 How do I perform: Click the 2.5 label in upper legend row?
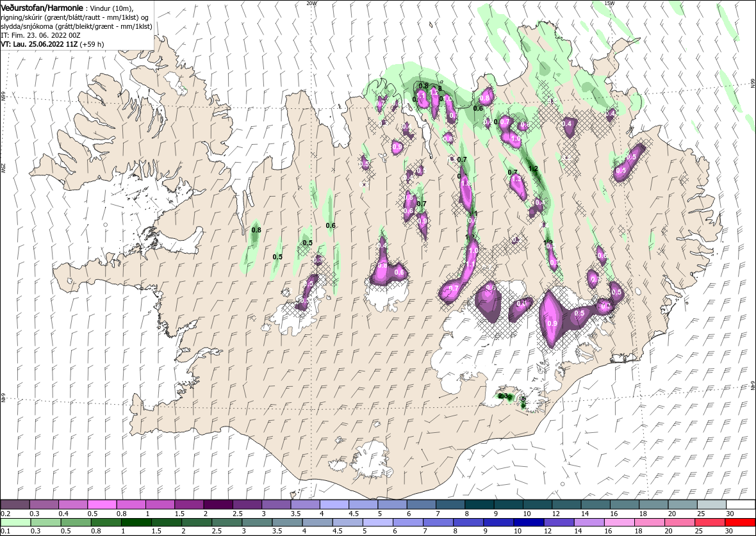(x=237, y=514)
